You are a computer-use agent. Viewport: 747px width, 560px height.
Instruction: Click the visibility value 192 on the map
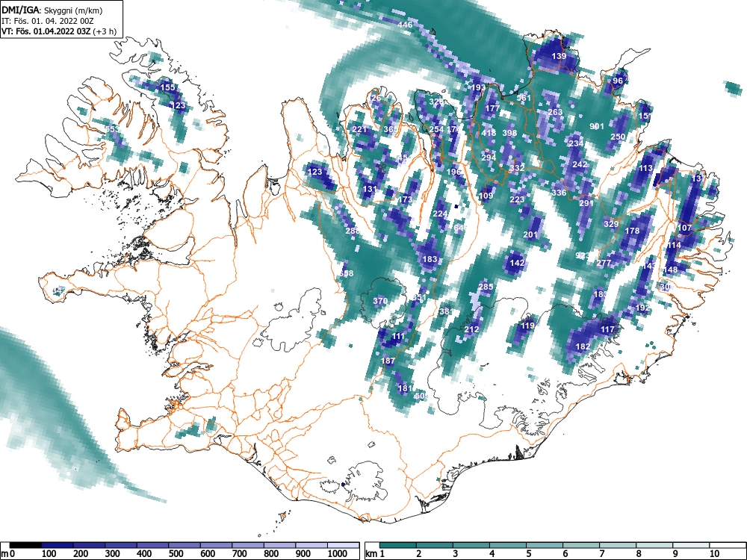pos(642,308)
